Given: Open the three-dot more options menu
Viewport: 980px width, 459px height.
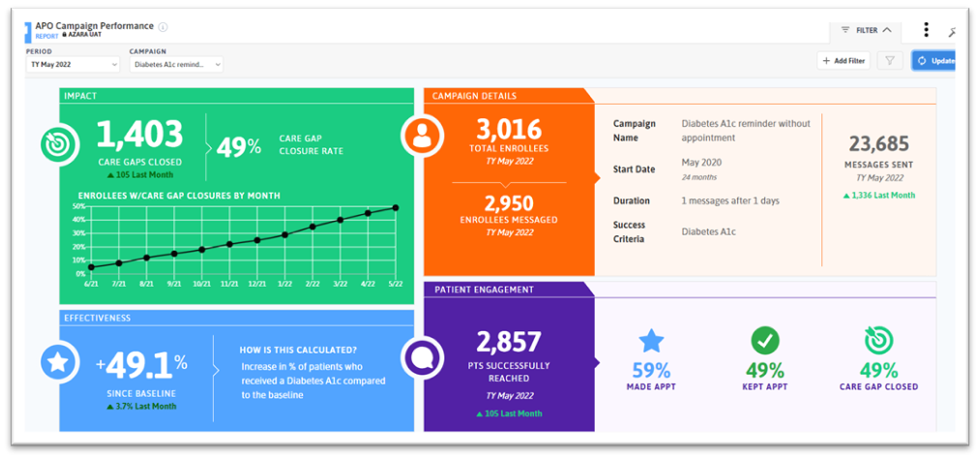Looking at the screenshot, I should pos(926,30).
